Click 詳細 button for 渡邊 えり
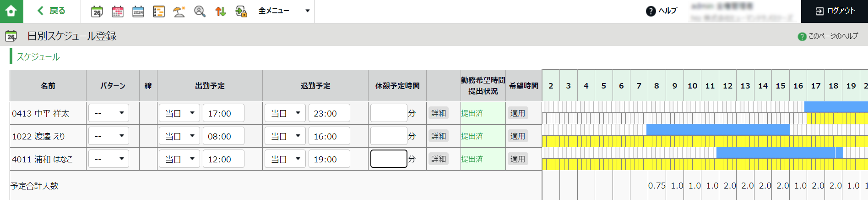 439,136
